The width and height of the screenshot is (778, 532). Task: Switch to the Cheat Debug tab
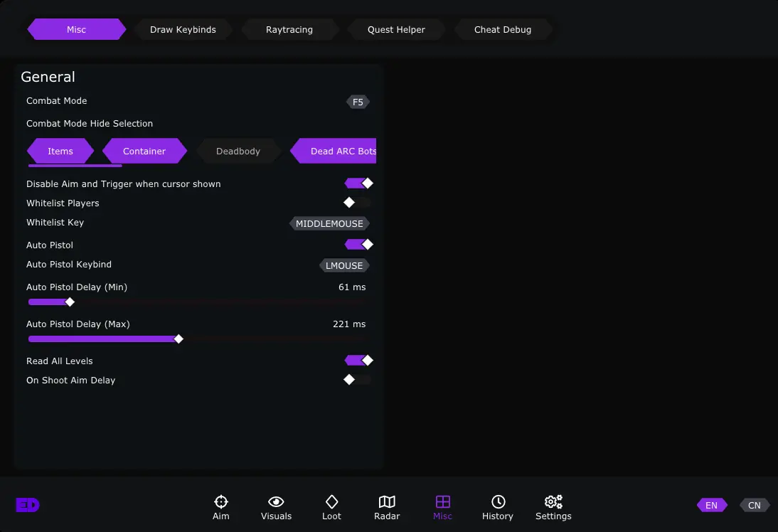tap(503, 30)
